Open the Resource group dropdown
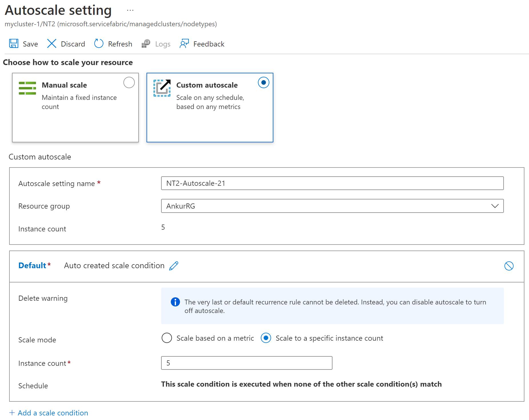The image size is (529, 420). point(332,206)
